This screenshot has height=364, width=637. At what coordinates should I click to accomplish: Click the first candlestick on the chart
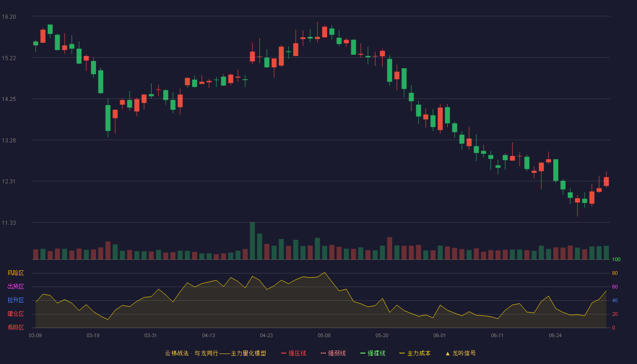coord(35,44)
